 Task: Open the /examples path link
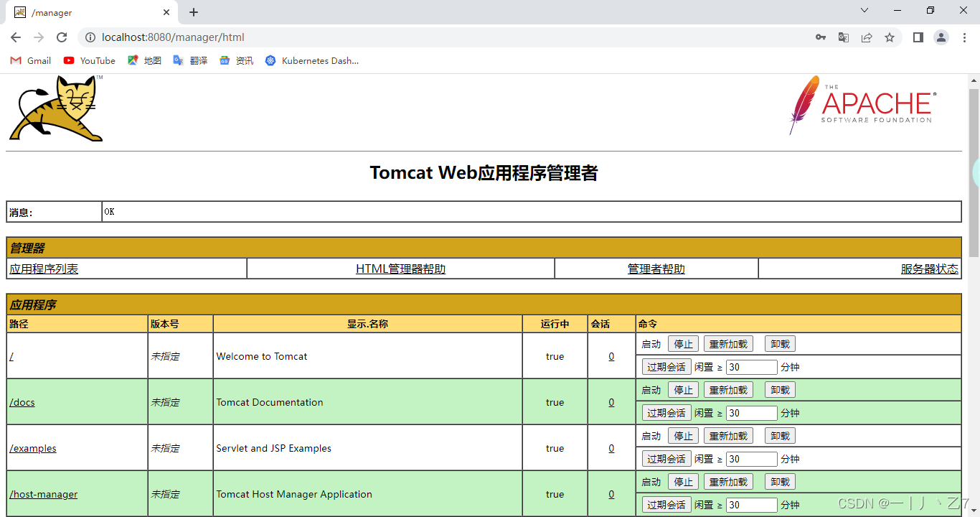33,448
